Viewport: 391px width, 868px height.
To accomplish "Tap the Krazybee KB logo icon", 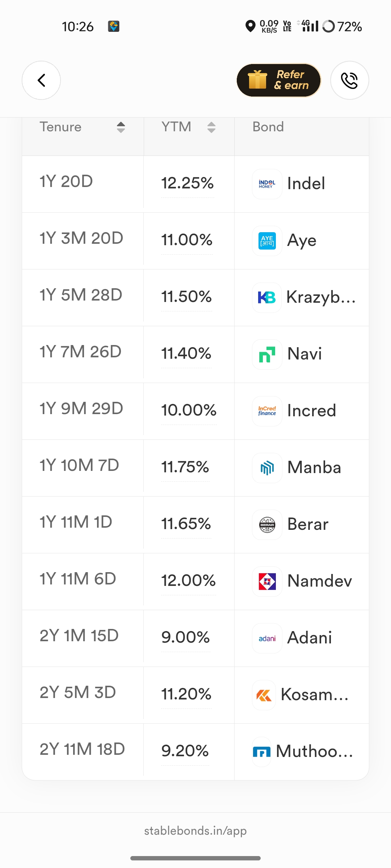I will pyautogui.click(x=267, y=298).
